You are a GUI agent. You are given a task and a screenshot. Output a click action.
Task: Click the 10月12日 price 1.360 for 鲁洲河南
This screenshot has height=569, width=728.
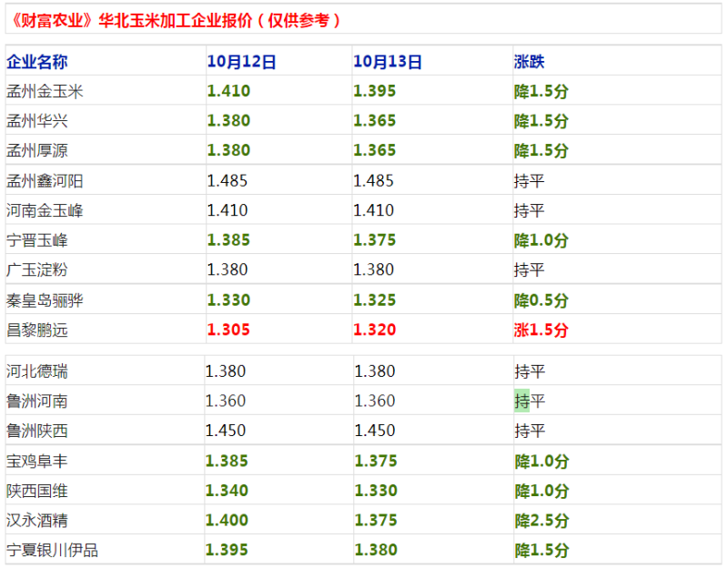coord(226,401)
